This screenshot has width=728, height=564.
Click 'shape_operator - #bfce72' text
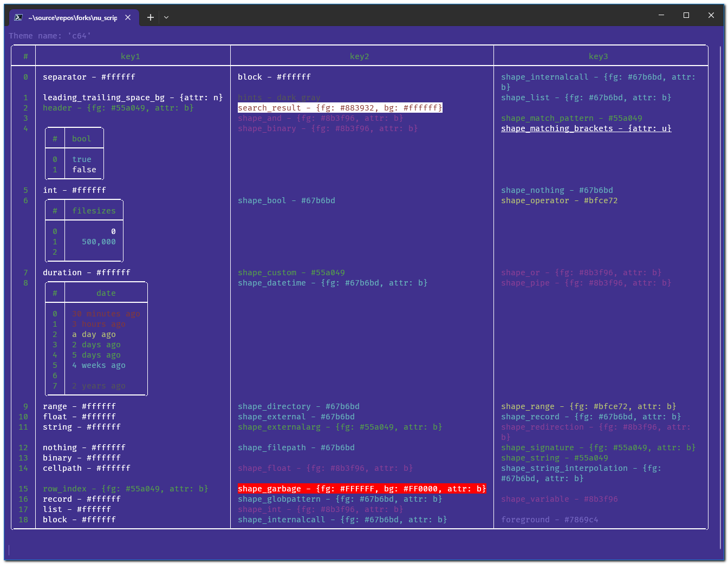click(x=559, y=200)
